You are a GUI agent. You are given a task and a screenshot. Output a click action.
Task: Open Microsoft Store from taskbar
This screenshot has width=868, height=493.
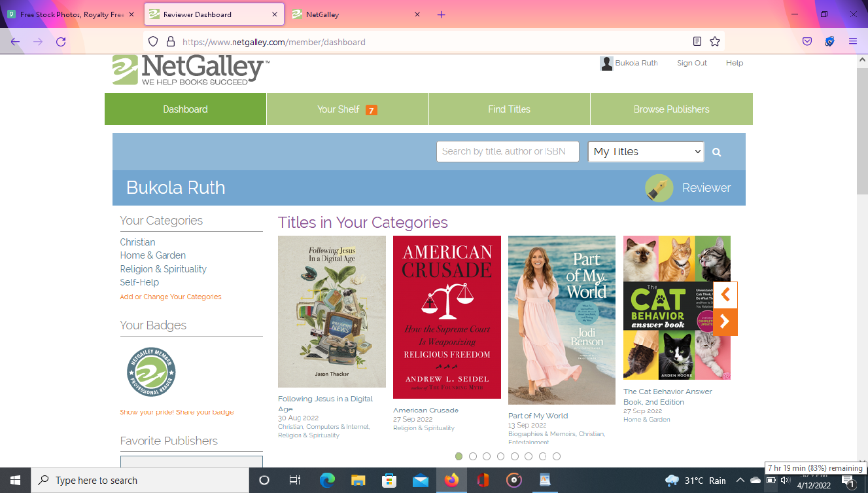tap(389, 481)
